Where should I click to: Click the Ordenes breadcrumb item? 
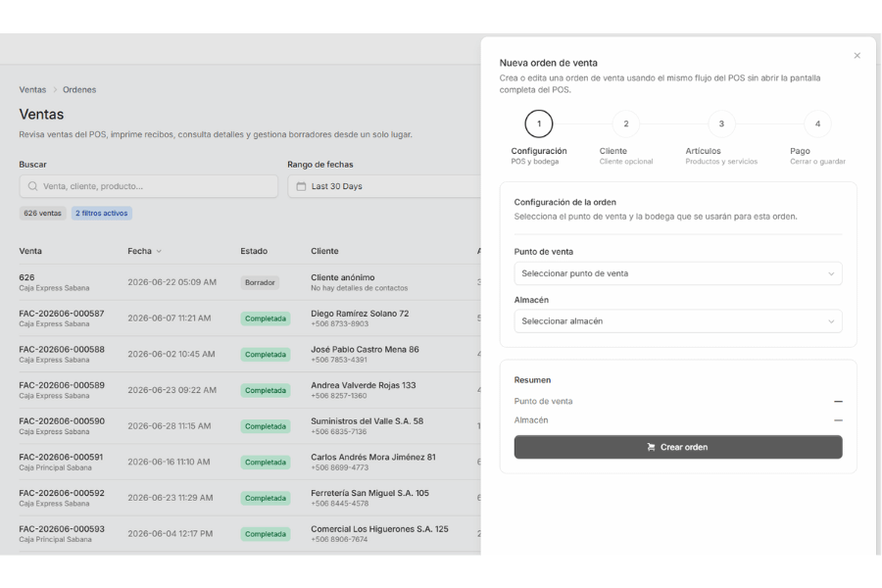coord(79,90)
